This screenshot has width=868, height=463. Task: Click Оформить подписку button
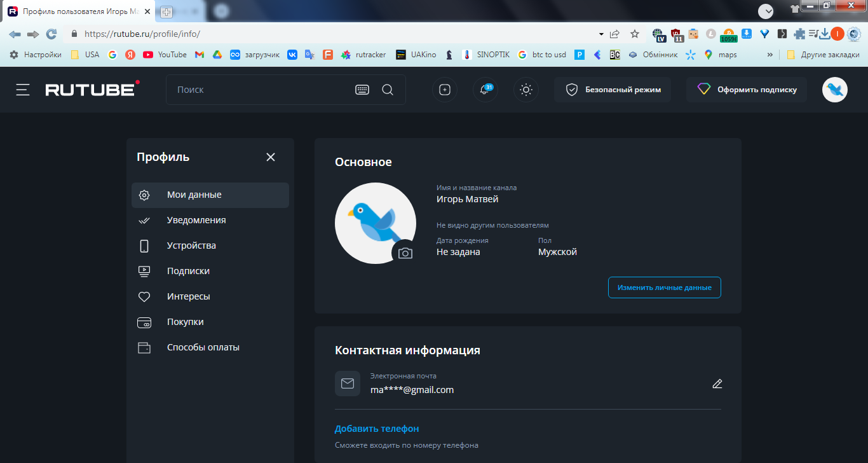(747, 90)
